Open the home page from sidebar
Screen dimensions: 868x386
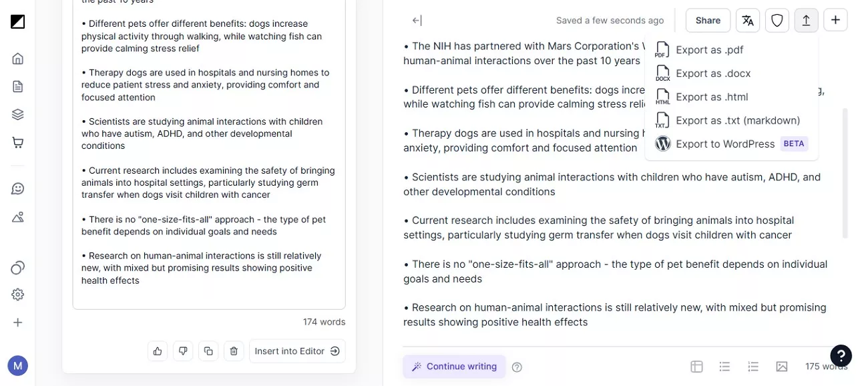(x=18, y=58)
